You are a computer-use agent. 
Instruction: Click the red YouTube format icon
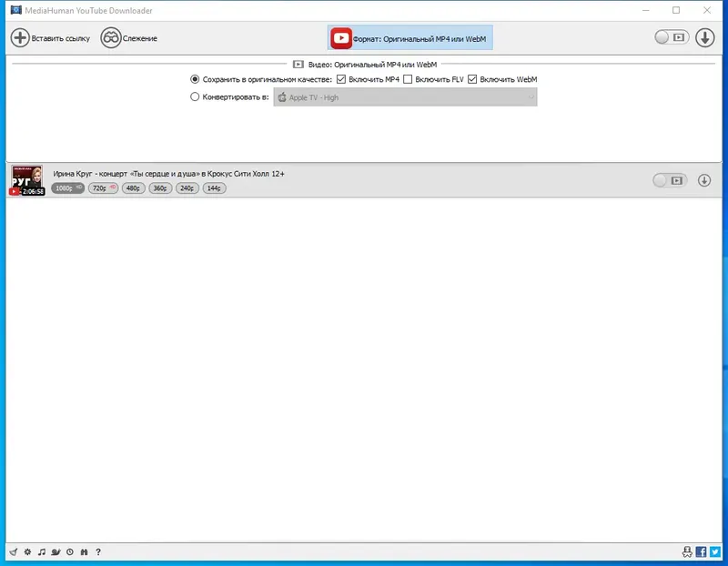click(340, 38)
